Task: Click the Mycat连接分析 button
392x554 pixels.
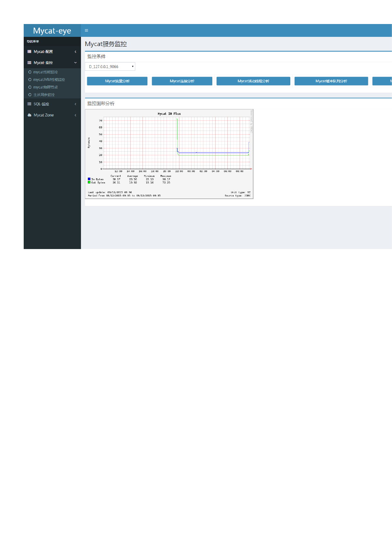Action: click(x=182, y=81)
